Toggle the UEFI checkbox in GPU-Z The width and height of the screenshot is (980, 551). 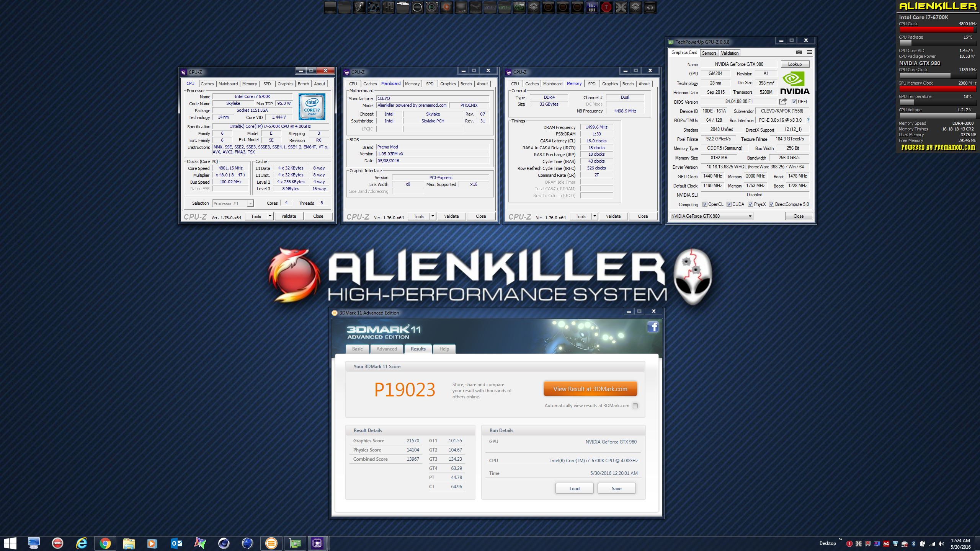pyautogui.click(x=794, y=102)
